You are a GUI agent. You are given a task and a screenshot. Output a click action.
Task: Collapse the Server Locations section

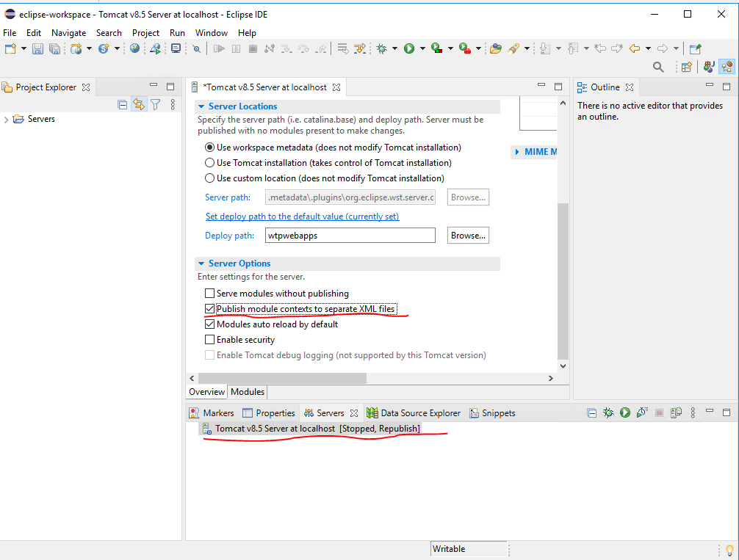coord(201,106)
